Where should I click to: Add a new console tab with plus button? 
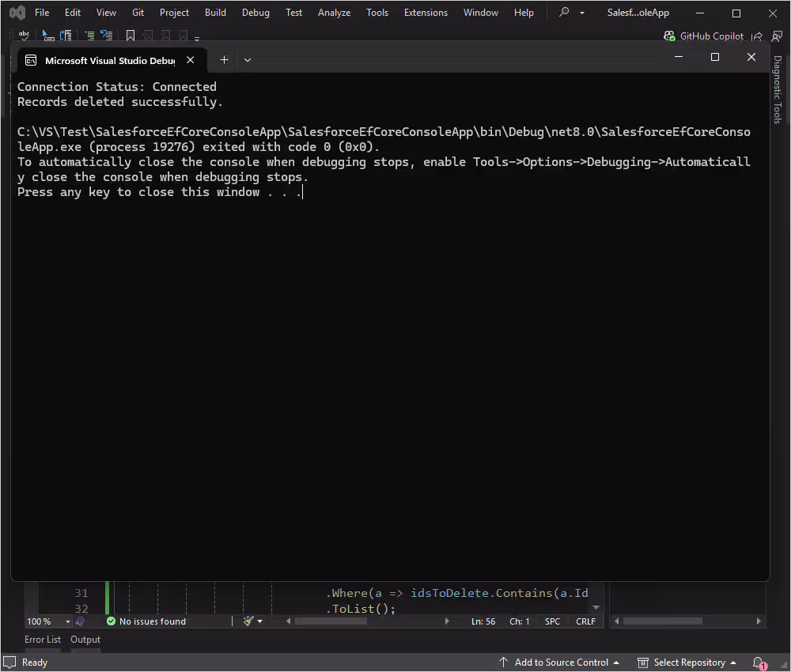(x=224, y=60)
